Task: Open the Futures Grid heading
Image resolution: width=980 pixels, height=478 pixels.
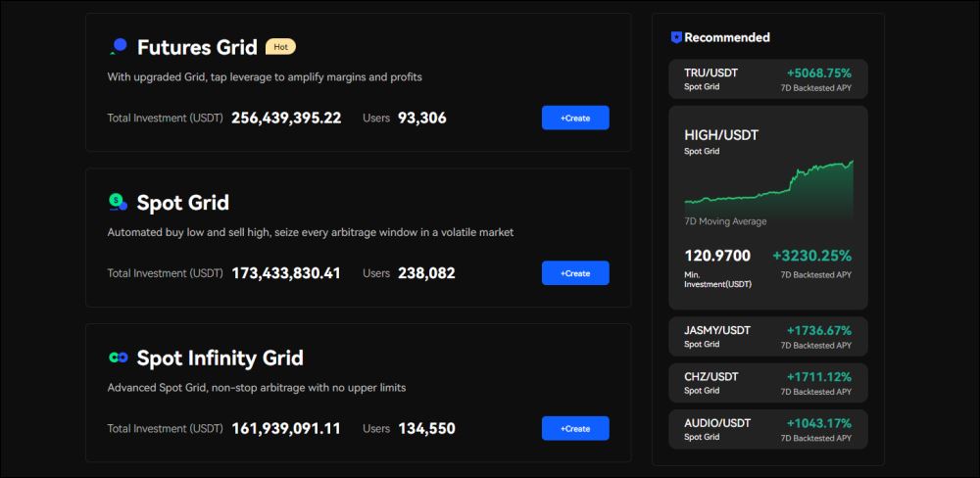Action: (x=197, y=47)
